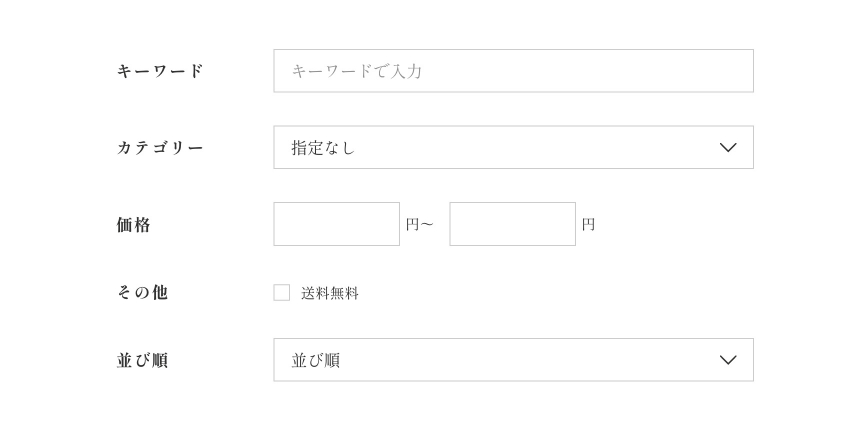This screenshot has height=433, width=855.
Task: Click the カテゴリー field label
Action: (x=160, y=148)
